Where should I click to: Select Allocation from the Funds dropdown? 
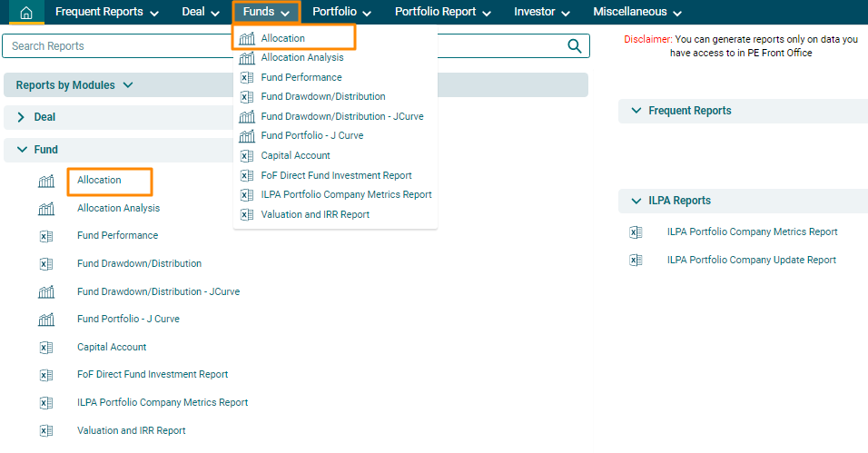[282, 38]
